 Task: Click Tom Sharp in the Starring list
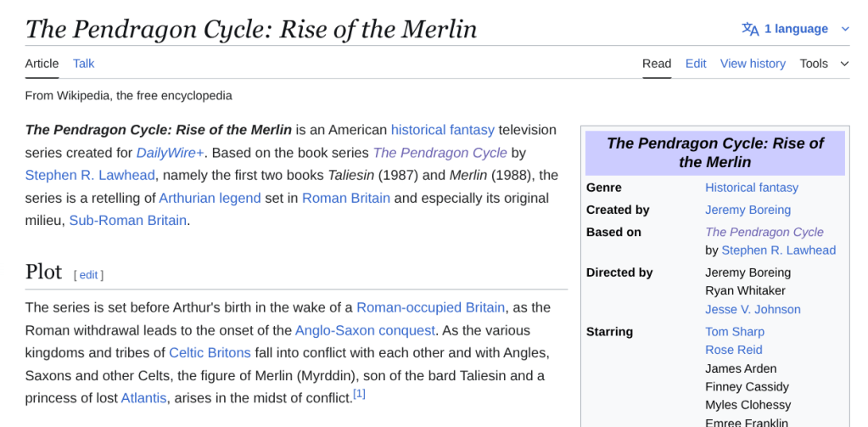(735, 332)
